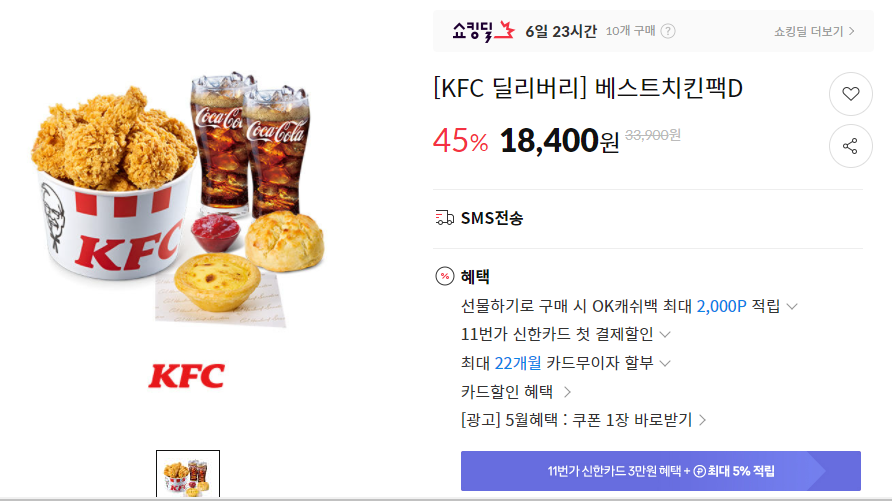The width and height of the screenshot is (892, 501).
Task: Click the red KFC brand logo
Action: [187, 376]
